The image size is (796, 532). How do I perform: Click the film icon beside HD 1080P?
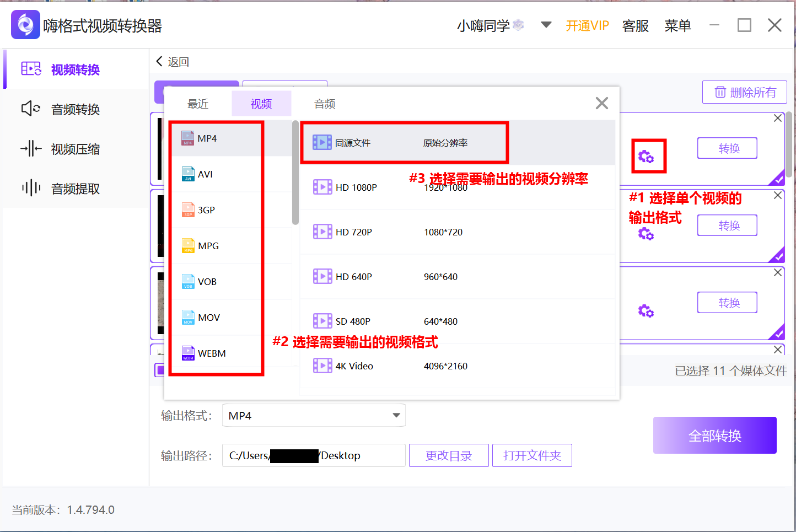(322, 187)
